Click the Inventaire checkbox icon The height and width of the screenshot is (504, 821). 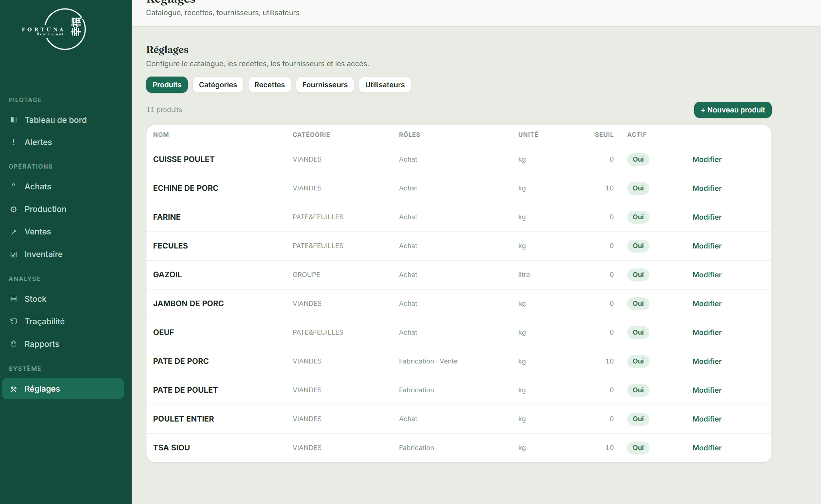coord(14,254)
